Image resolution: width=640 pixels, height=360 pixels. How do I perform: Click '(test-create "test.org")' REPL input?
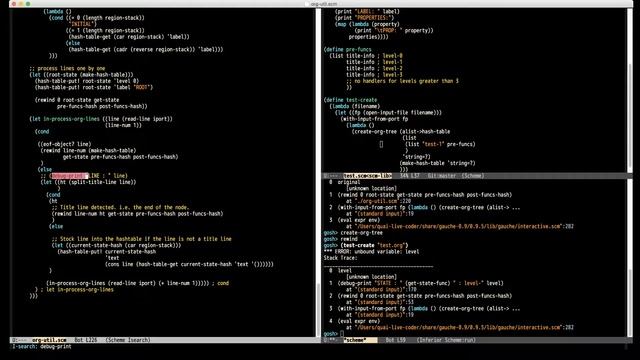[x=374, y=245]
